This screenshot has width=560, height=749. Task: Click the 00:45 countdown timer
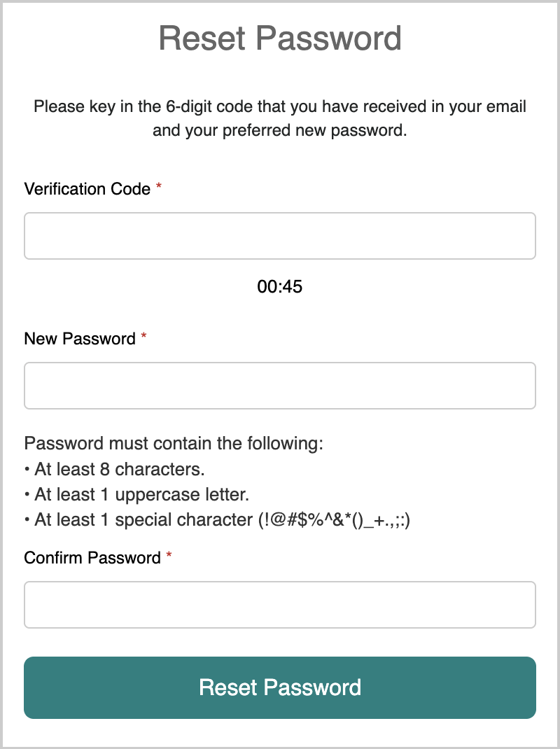pyautogui.click(x=280, y=286)
